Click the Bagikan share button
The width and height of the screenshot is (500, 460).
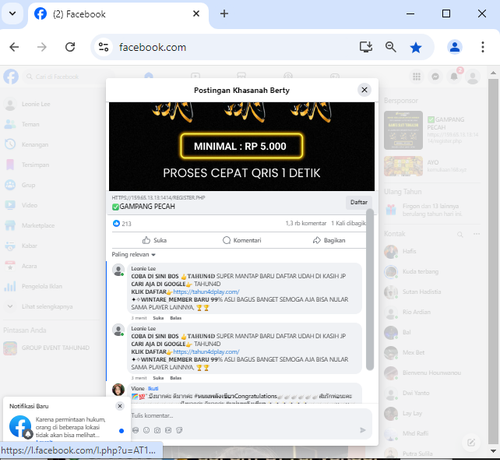coord(329,240)
